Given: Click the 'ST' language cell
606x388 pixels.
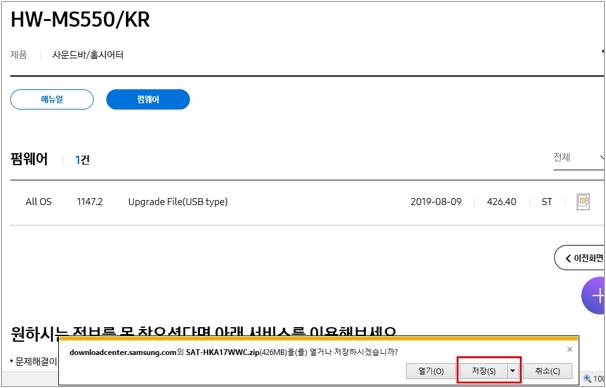Looking at the screenshot, I should pos(546,202).
